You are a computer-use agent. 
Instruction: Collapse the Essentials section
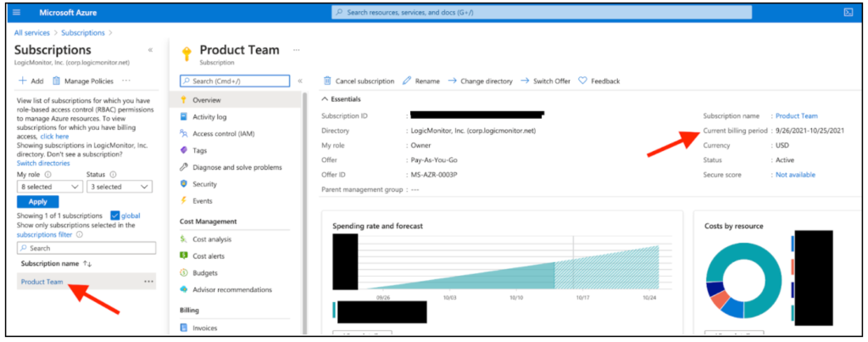341,99
